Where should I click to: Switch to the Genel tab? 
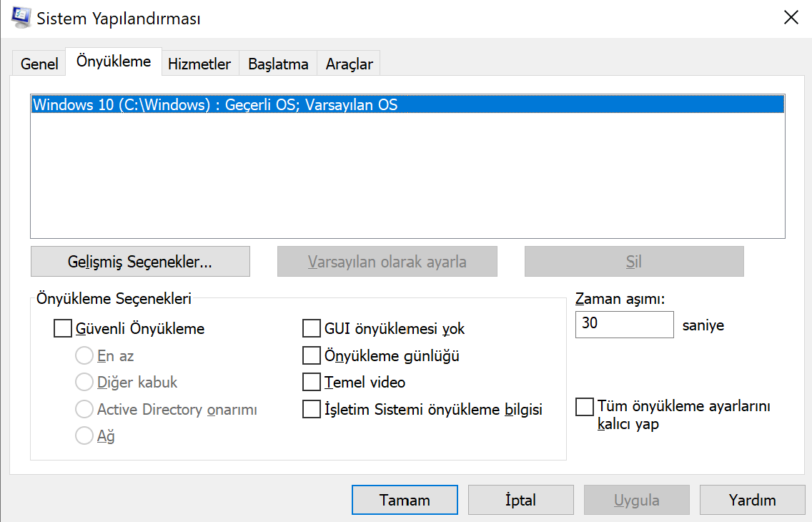pos(39,64)
